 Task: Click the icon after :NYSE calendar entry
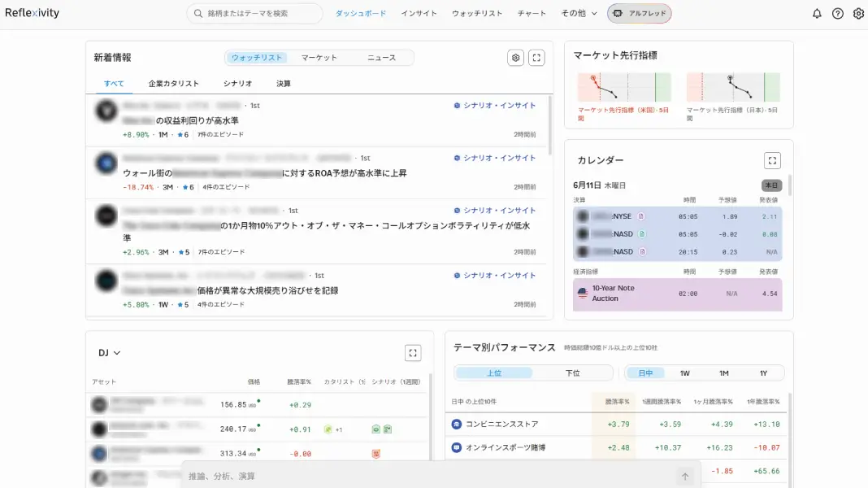(x=640, y=216)
